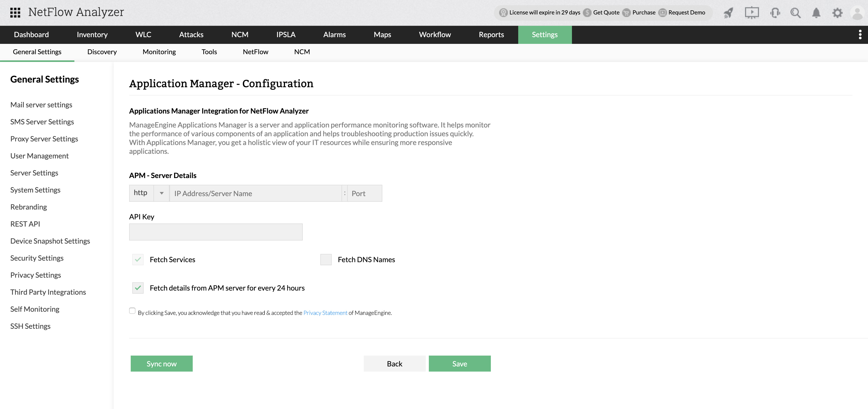Viewport: 868px width, 409px height.
Task: Click the Save button
Action: click(x=459, y=364)
